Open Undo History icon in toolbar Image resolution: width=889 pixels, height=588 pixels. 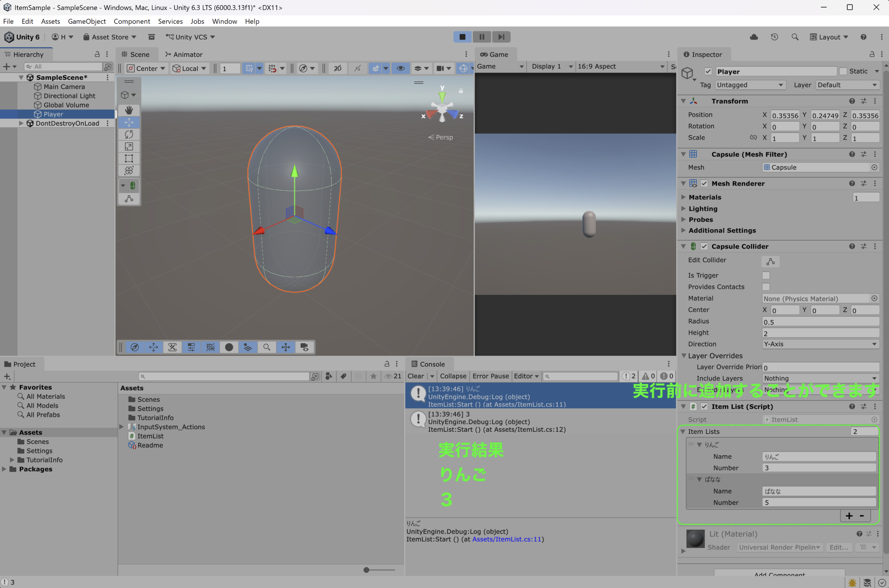(x=774, y=37)
